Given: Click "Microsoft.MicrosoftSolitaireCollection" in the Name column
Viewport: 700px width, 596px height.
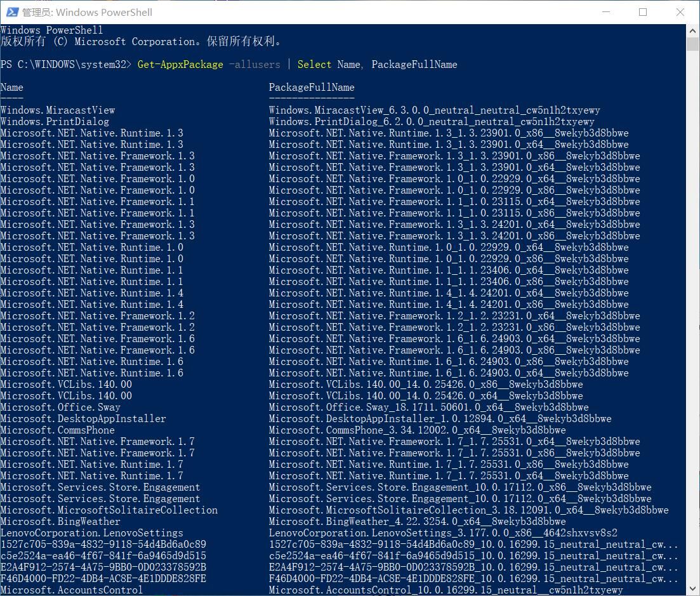Looking at the screenshot, I should pos(109,510).
